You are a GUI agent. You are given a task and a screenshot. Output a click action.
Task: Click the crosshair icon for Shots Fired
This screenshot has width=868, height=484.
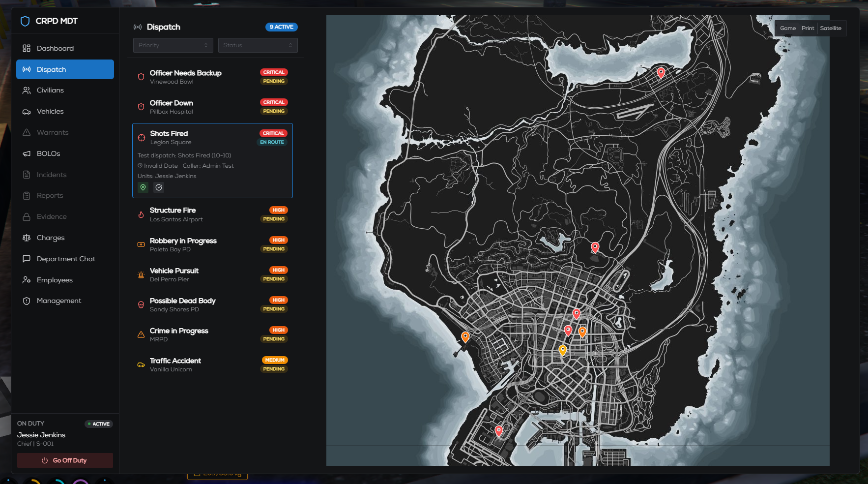(142, 138)
